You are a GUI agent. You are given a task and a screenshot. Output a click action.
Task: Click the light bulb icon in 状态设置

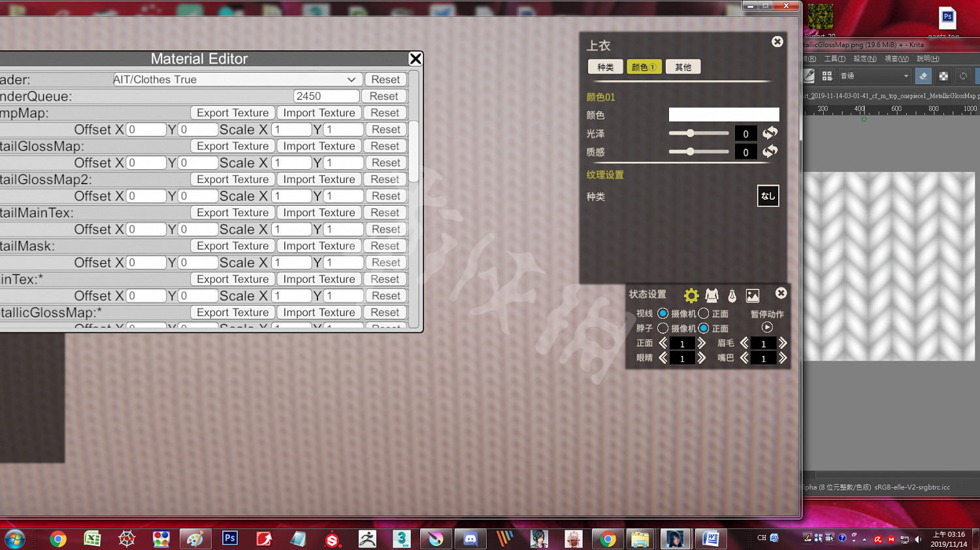coord(732,296)
